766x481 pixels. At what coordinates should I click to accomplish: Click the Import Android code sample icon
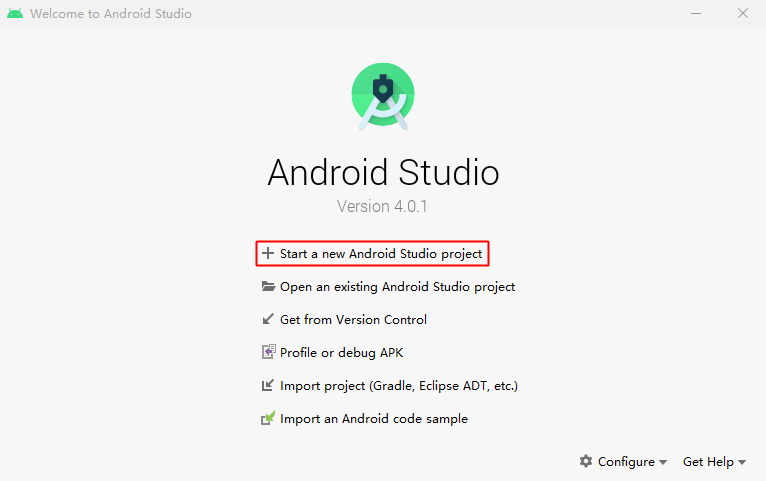(268, 418)
